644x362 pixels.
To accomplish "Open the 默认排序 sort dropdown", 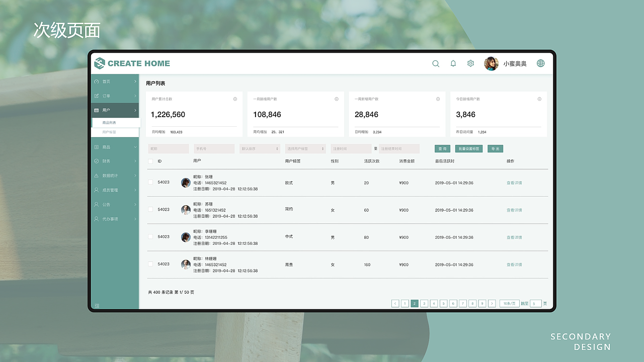I will [x=260, y=149].
